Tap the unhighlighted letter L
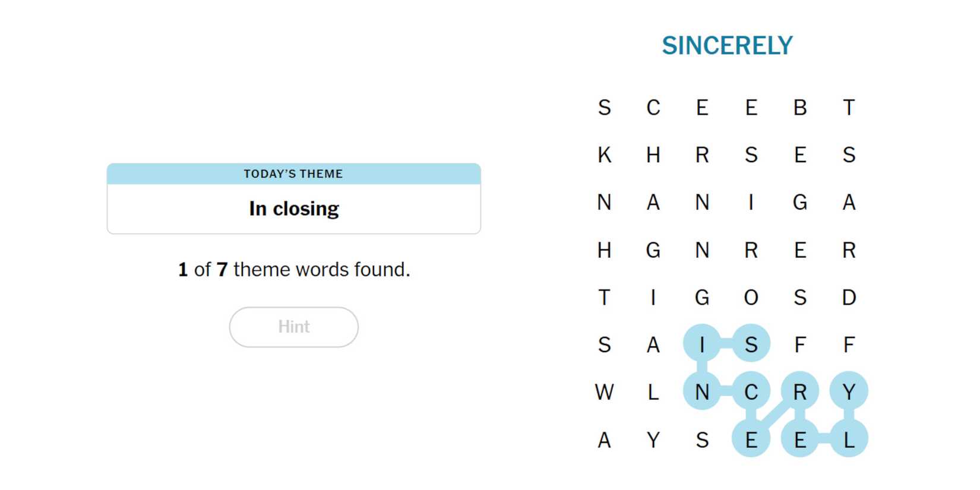Image resolution: width=980 pixels, height=490 pixels. [653, 392]
